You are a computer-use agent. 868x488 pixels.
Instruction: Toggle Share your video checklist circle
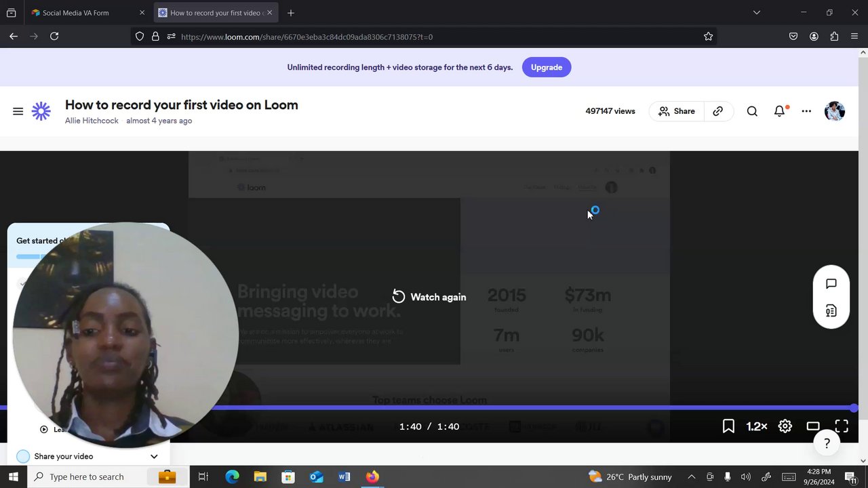click(x=23, y=456)
